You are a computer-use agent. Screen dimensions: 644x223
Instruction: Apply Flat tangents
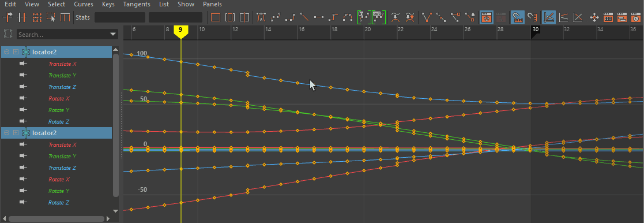click(319, 17)
